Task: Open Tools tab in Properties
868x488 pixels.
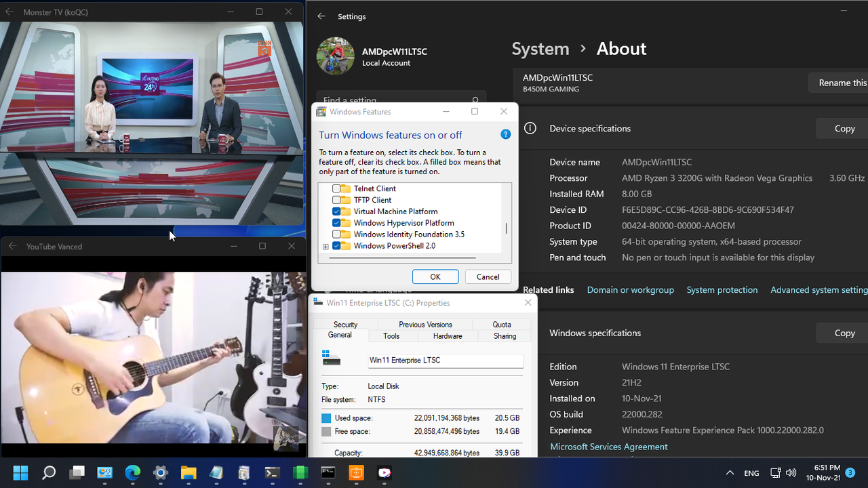Action: (391, 336)
